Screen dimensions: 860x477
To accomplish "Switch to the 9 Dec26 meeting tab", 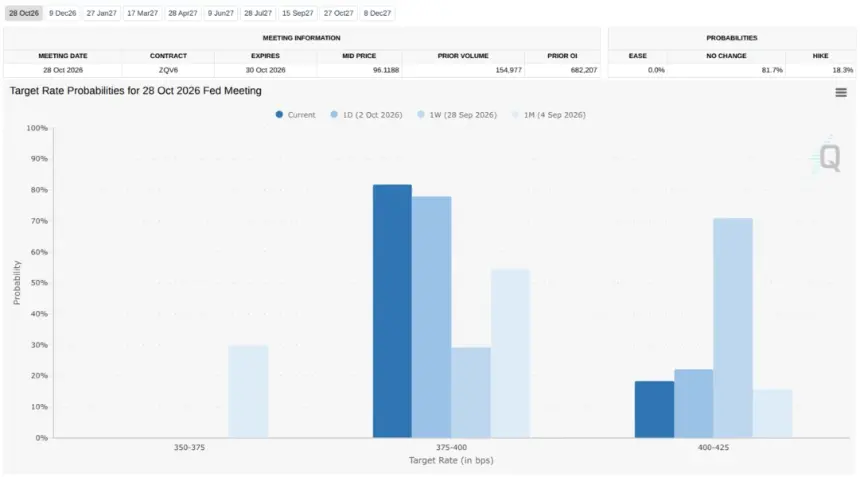I will click(x=63, y=13).
